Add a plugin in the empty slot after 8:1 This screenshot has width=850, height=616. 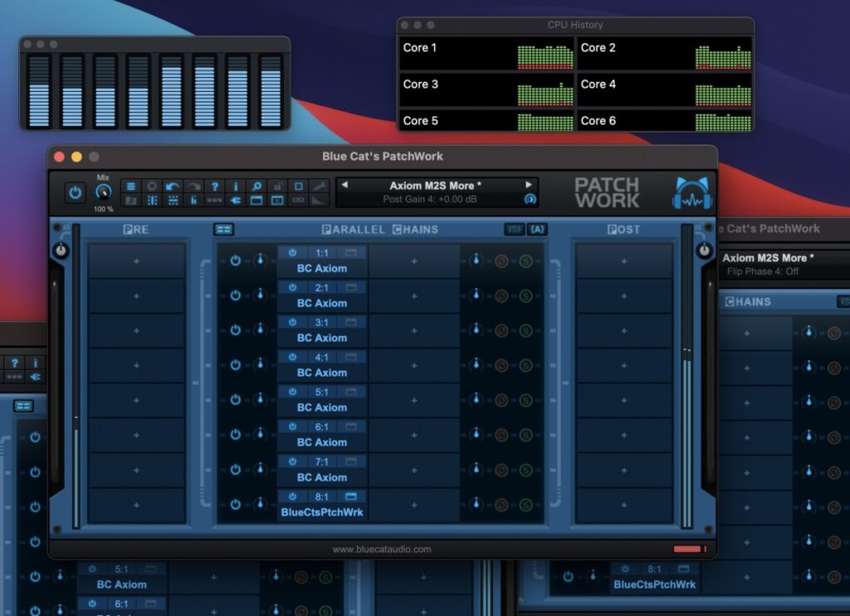pyautogui.click(x=414, y=505)
